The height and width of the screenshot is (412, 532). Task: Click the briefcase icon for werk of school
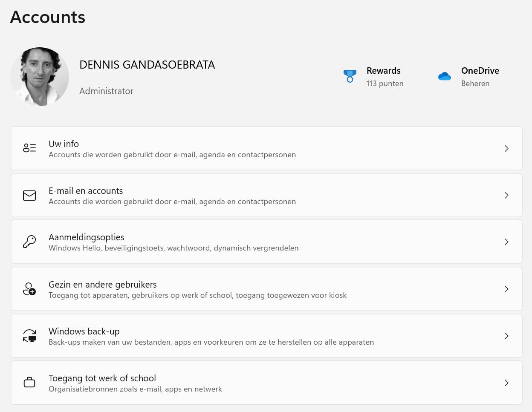(x=29, y=383)
